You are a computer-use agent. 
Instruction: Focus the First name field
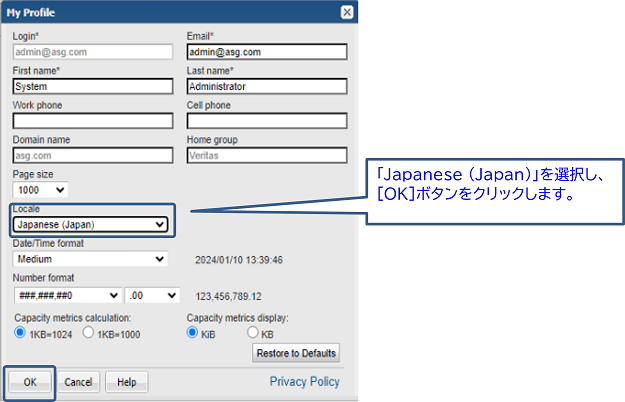[x=92, y=86]
